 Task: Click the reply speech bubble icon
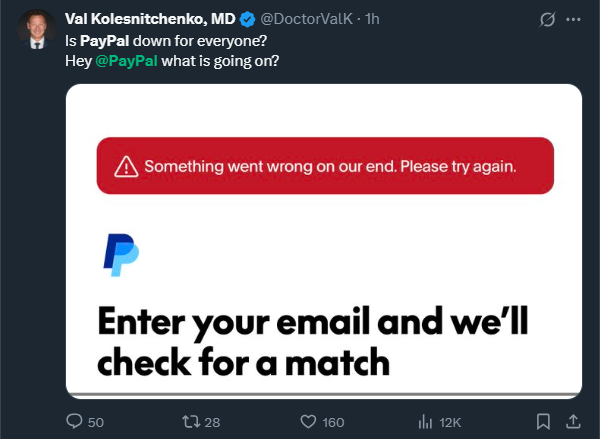point(75,421)
